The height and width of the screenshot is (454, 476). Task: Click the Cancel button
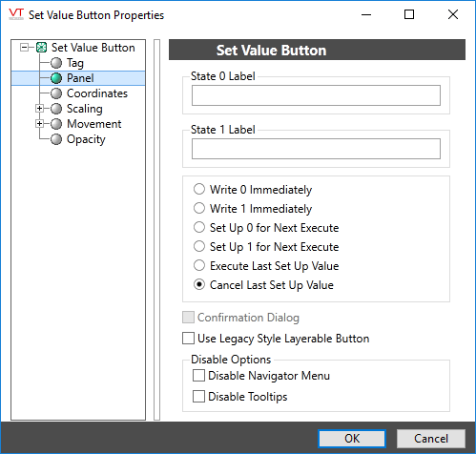(431, 439)
